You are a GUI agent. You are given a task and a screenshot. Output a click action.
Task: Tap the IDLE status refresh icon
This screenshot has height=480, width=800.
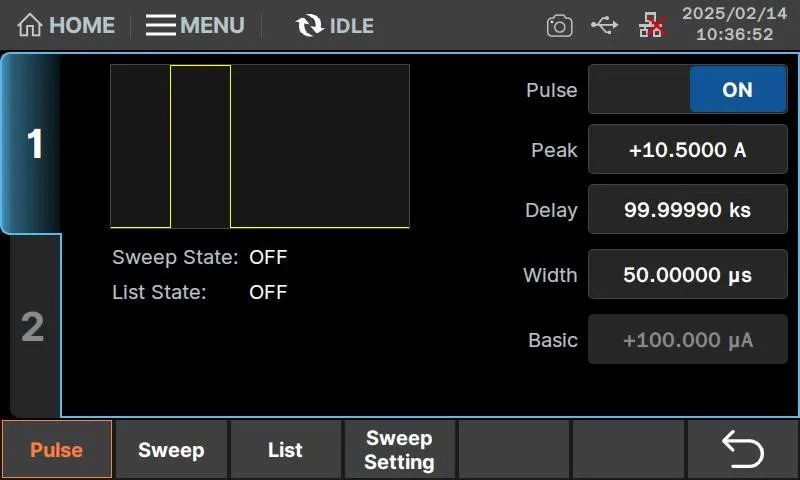click(x=310, y=26)
